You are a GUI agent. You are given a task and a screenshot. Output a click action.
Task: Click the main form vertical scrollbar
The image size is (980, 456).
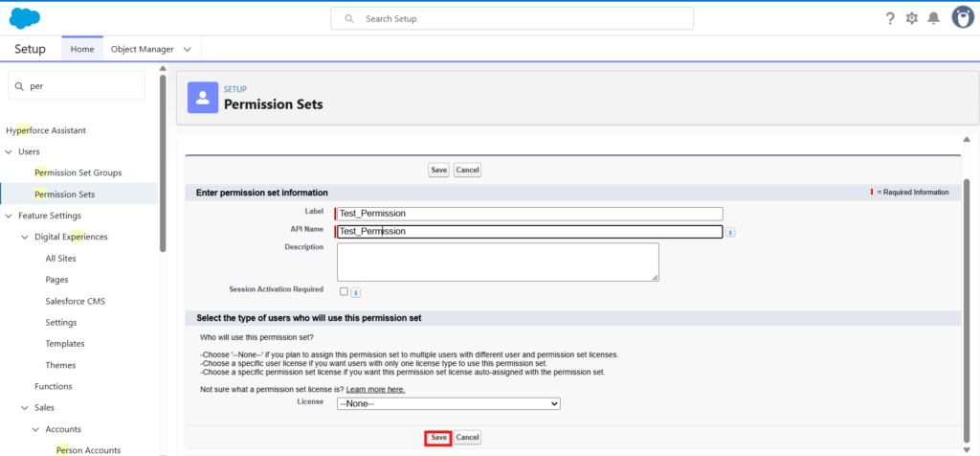tap(967, 312)
